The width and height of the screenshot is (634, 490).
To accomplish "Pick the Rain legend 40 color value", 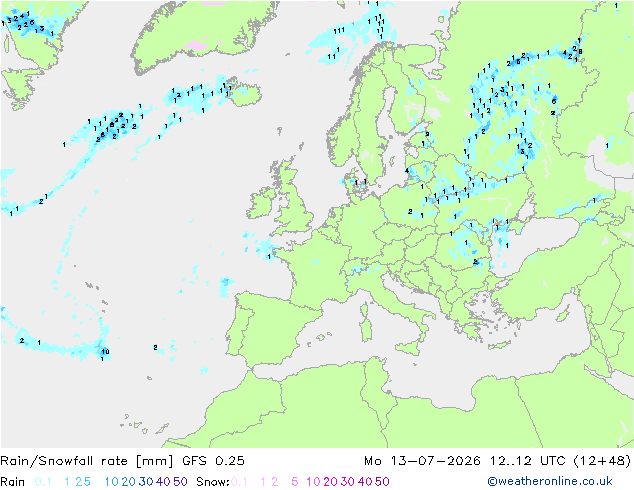I will click(x=163, y=482).
